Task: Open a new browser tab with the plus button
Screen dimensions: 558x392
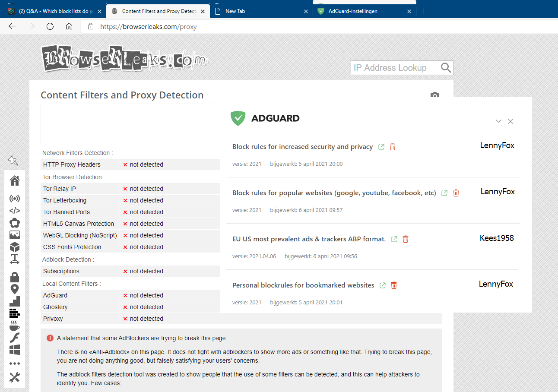Action: click(x=424, y=11)
